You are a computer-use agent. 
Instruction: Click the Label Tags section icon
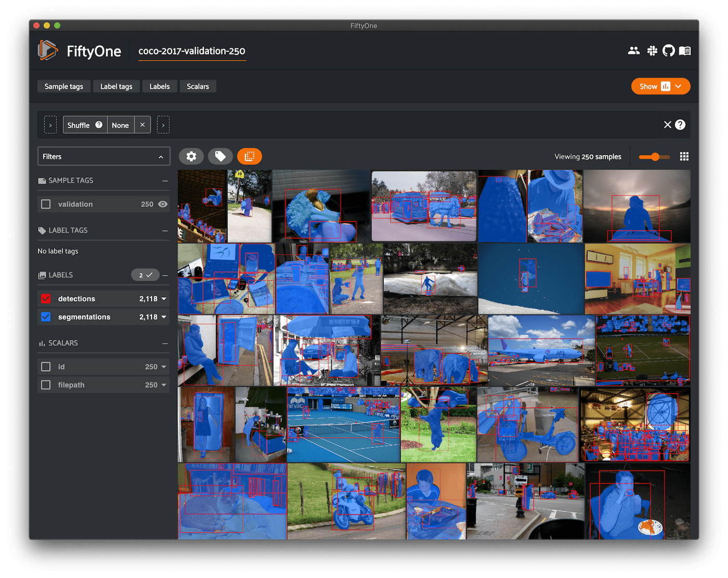click(x=42, y=230)
